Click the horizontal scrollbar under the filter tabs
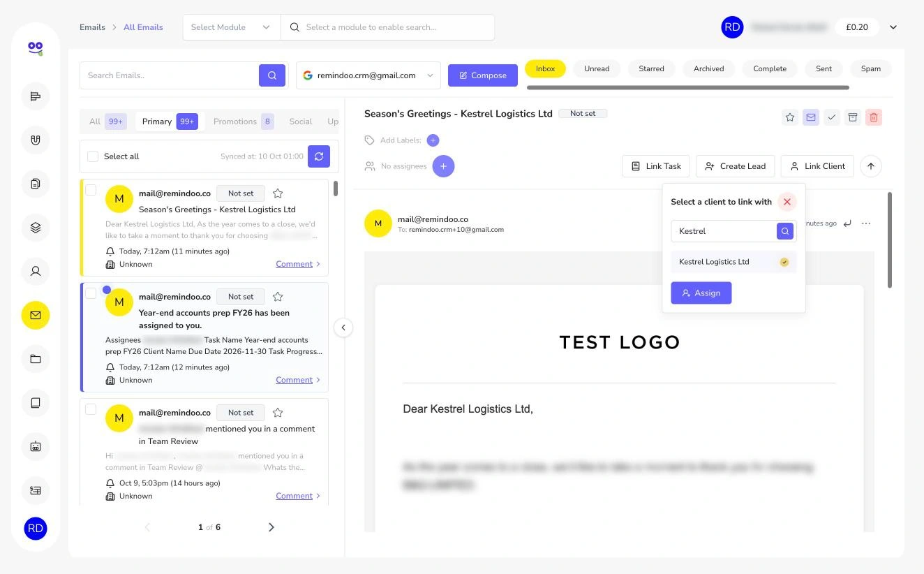924x574 pixels. [688, 88]
